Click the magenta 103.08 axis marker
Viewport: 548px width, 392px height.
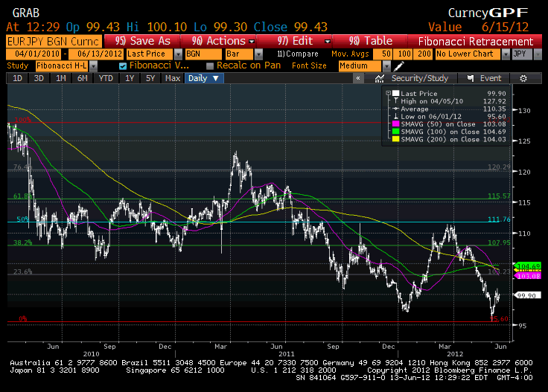click(x=527, y=276)
